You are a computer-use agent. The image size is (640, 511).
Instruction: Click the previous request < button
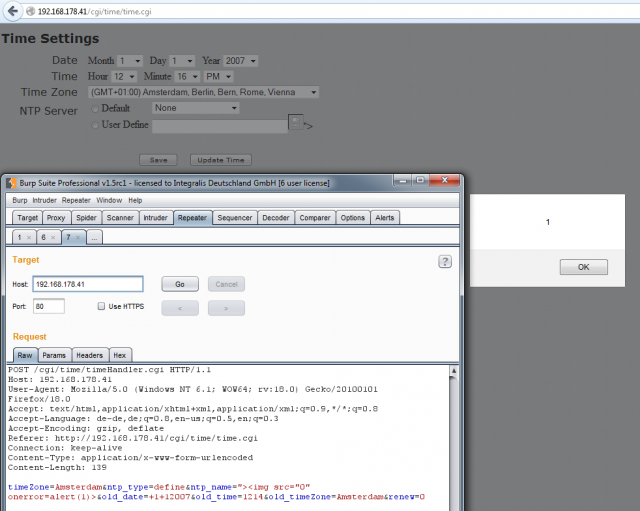180,309
